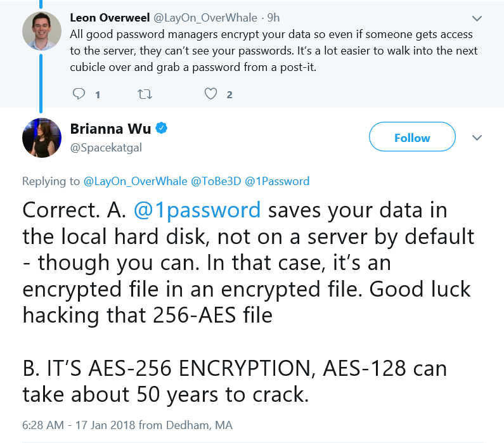The width and height of the screenshot is (504, 443).
Task: Click Brianna Wu's verified badge
Action: 162,128
